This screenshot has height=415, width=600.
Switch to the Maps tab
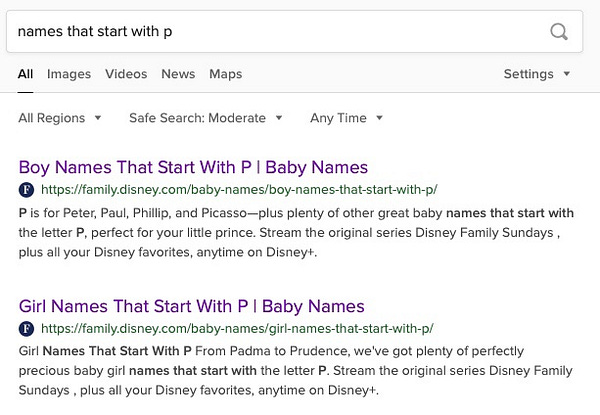pos(225,74)
